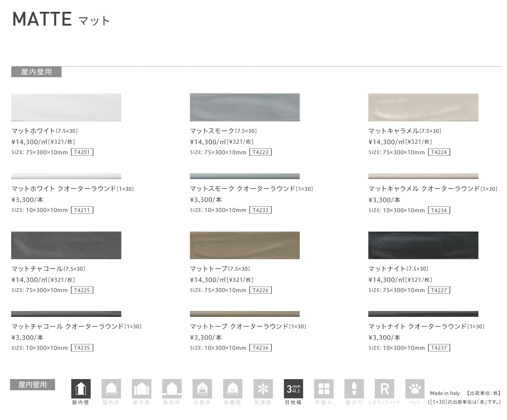Click the マットチャコール quarter round strip image

pyautogui.click(x=66, y=314)
